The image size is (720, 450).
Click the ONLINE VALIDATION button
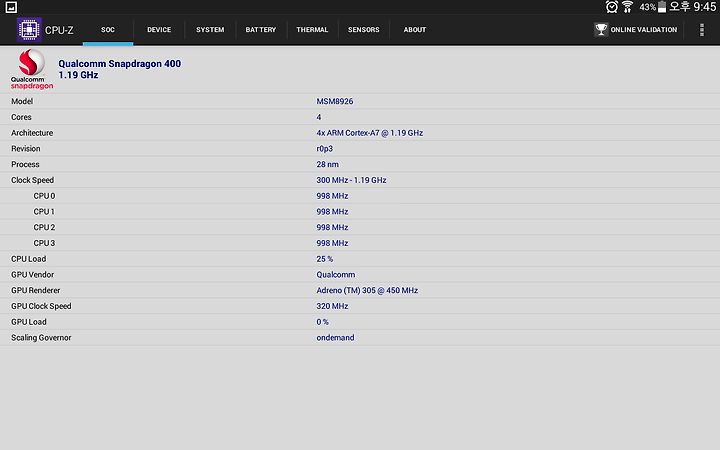tap(636, 30)
